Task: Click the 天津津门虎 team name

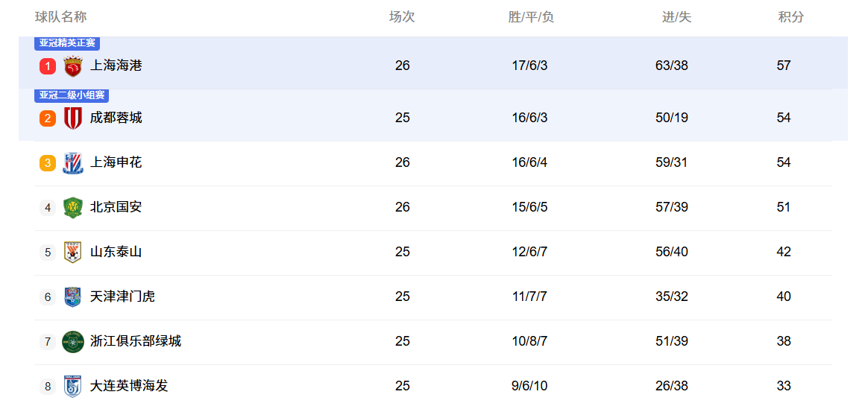Action: (122, 297)
